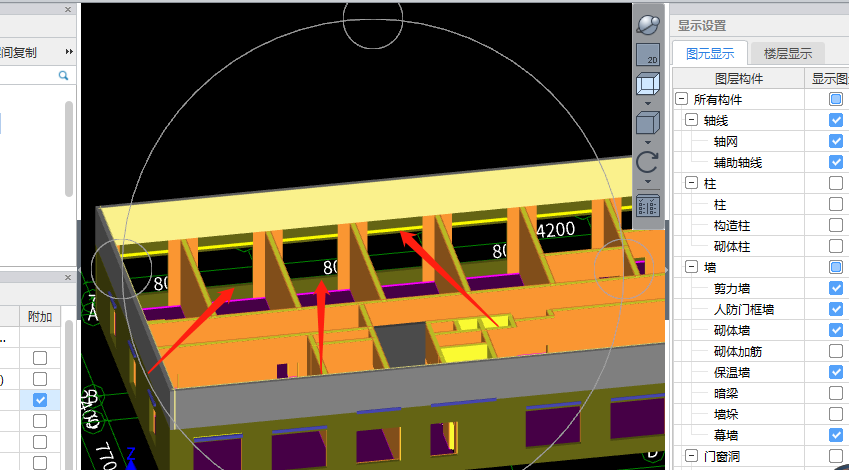This screenshot has width=849, height=470.
Task: Uncheck the 辅助轴线 checkbox
Action: pyautogui.click(x=836, y=162)
